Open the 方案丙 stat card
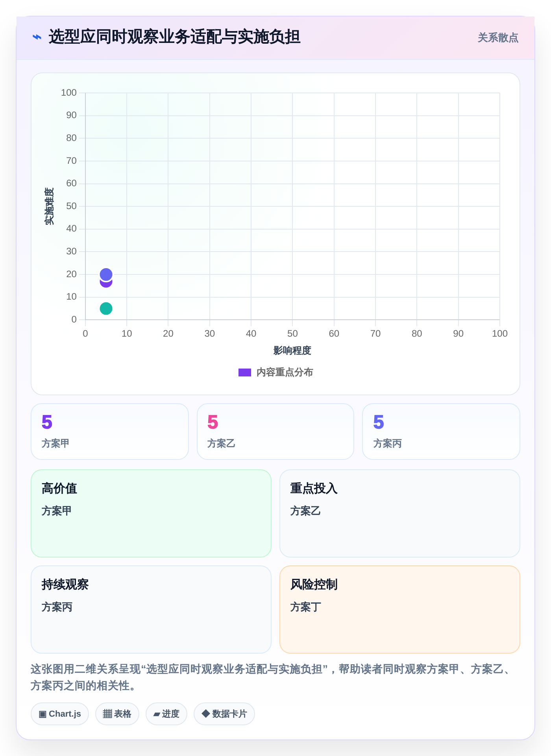The image size is (551, 756). pos(441,432)
